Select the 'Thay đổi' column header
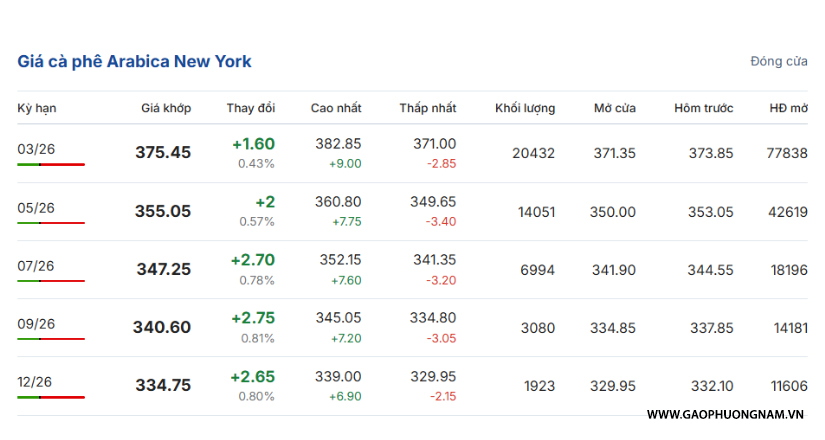Screen dimensions: 825x440 click(250, 108)
